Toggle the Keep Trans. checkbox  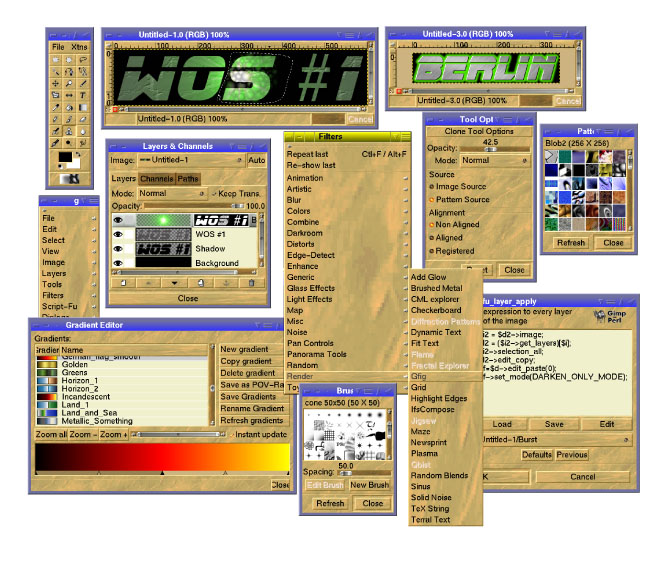215,193
